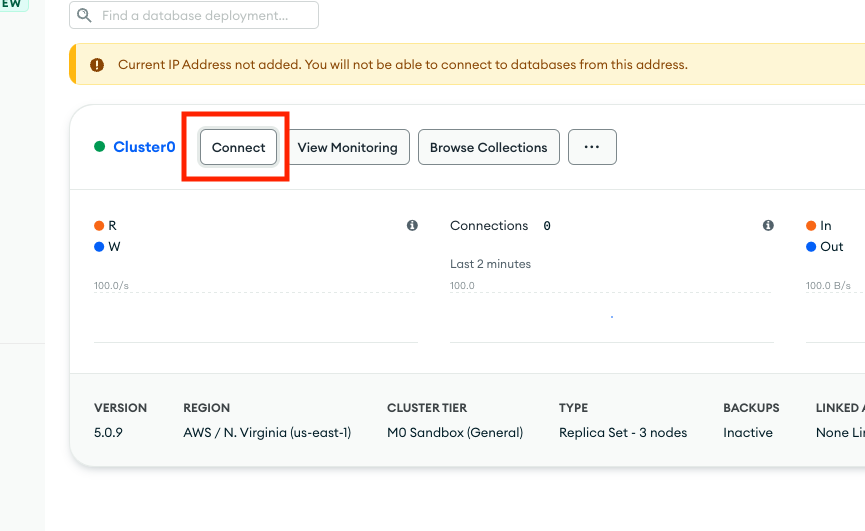This screenshot has height=531, width=865.
Task: Click the Inactive status under Backups
Action: point(748,433)
